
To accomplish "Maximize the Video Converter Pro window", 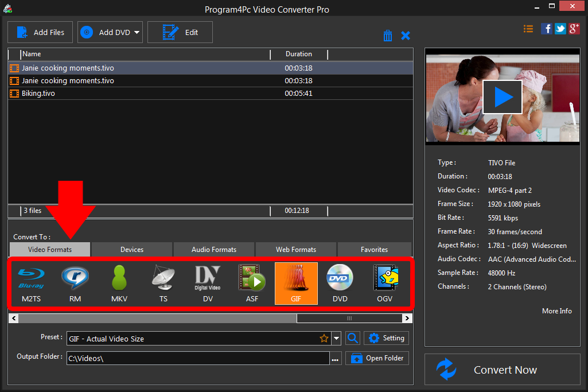I will (x=552, y=6).
